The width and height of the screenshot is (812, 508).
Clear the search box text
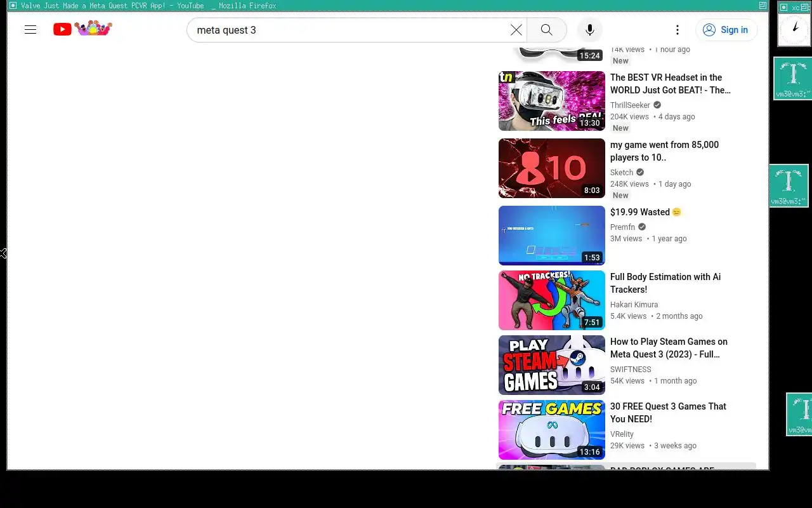[516, 30]
